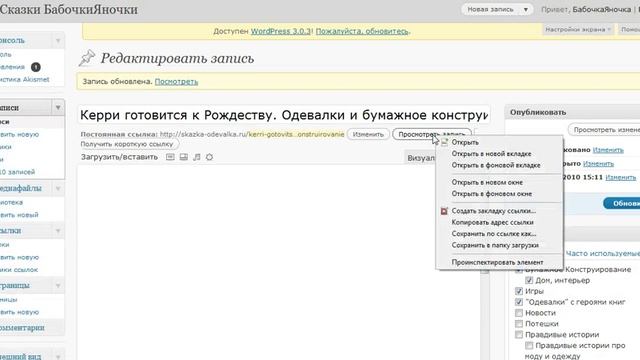Viewport: 640px width, 360px height.
Task: Check the Правдивые истории category checkbox
Action: click(519, 335)
